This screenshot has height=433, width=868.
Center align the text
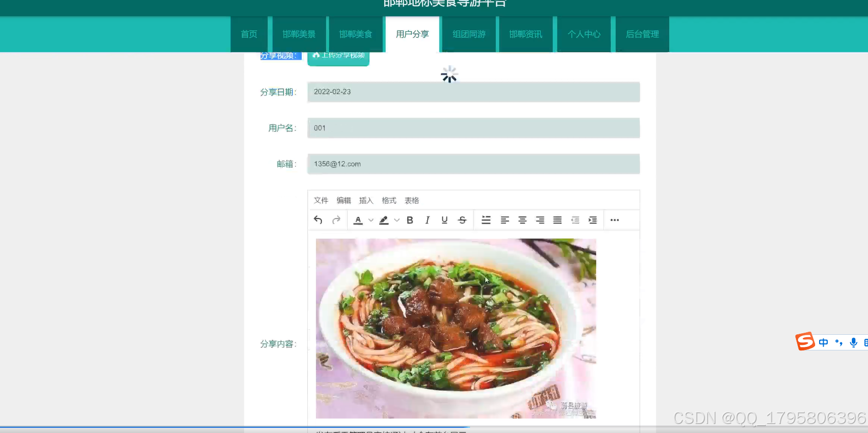522,220
